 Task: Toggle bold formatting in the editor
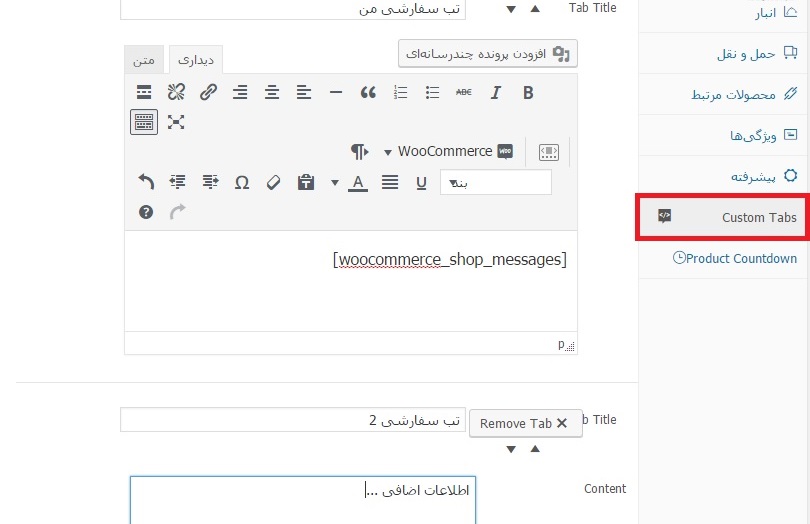527,93
